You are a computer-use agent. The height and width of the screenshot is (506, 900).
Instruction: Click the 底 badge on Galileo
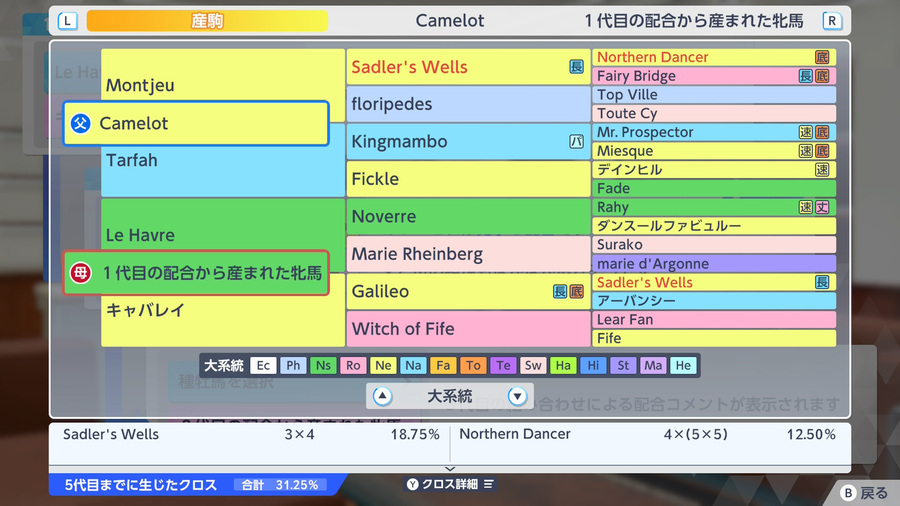tap(576, 291)
